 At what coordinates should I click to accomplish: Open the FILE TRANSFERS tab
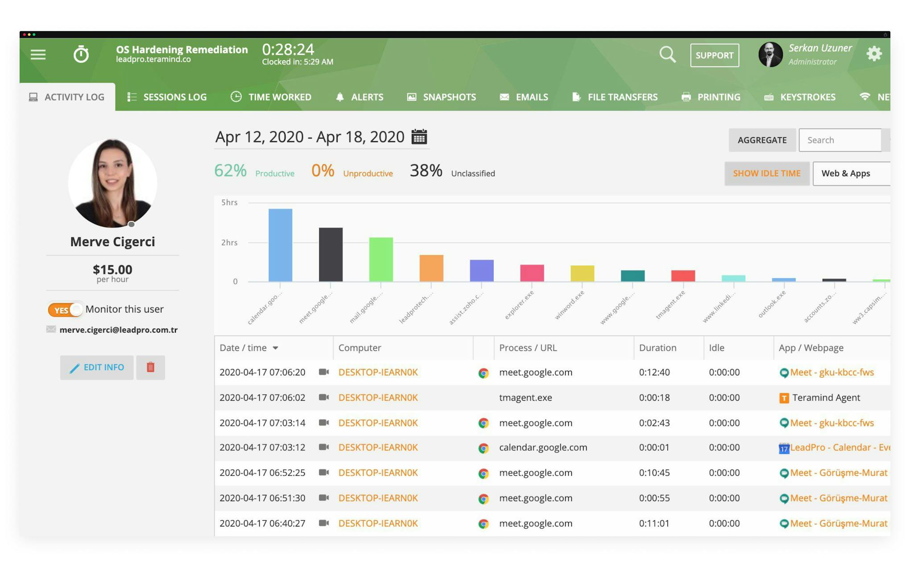point(615,97)
